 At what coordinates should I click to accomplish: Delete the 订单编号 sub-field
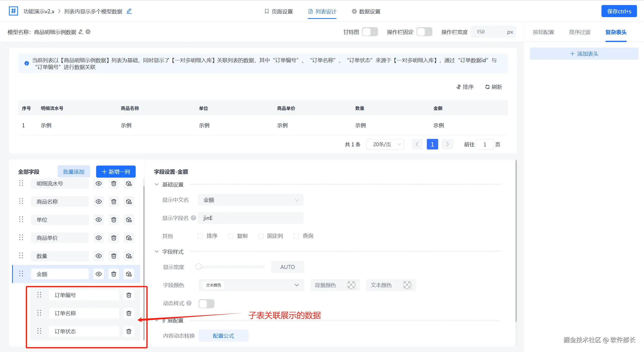[x=129, y=295]
